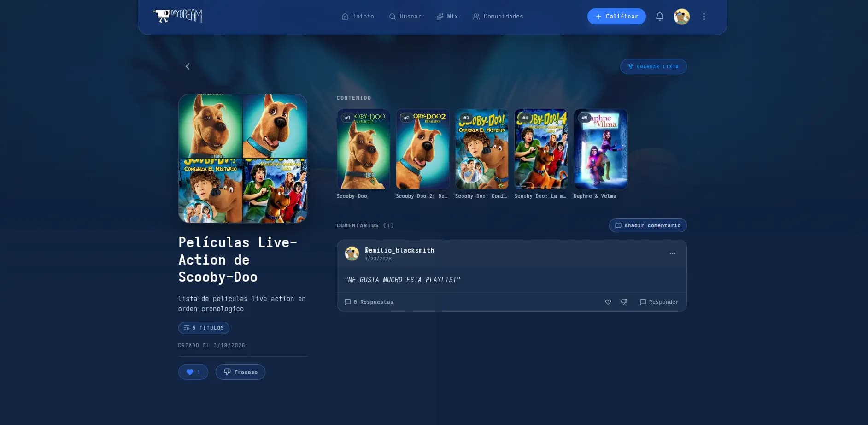Dislike the comment with thumbs-down icon
Screen dimensions: 868x425
(624, 302)
